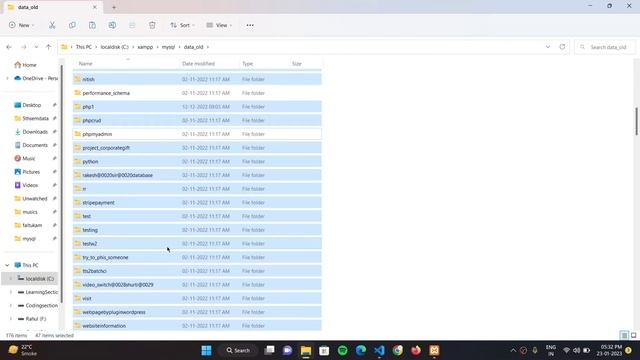
Task: Click the Cut icon in toolbar
Action: pyautogui.click(x=52, y=25)
